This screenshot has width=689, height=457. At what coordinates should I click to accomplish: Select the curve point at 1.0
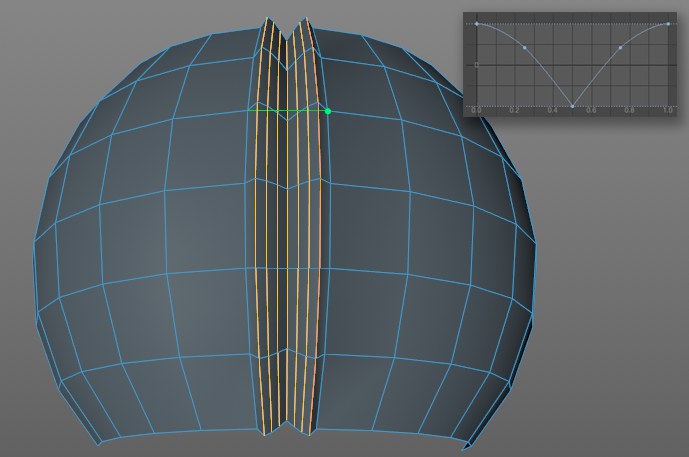coord(668,23)
